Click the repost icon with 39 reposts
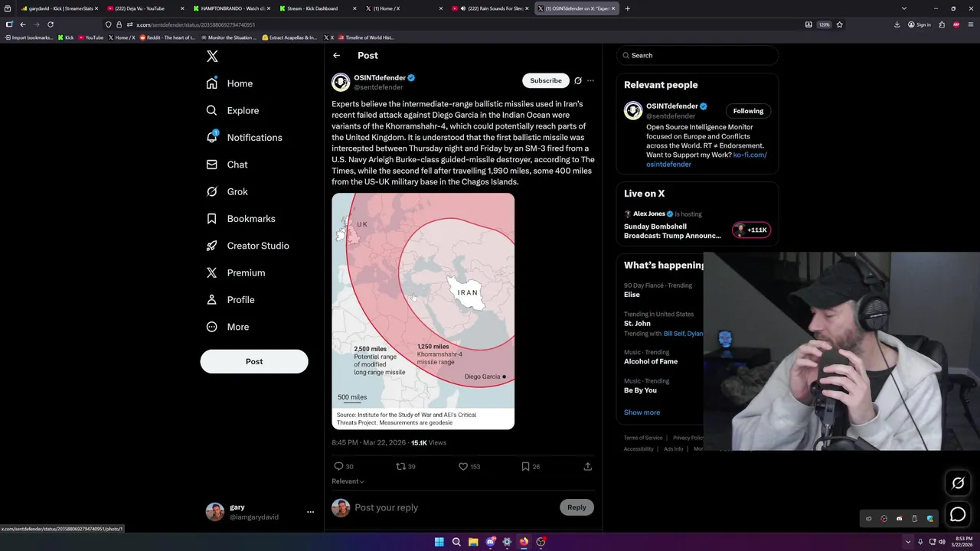Screen dimensions: 980x551 coord(400,466)
